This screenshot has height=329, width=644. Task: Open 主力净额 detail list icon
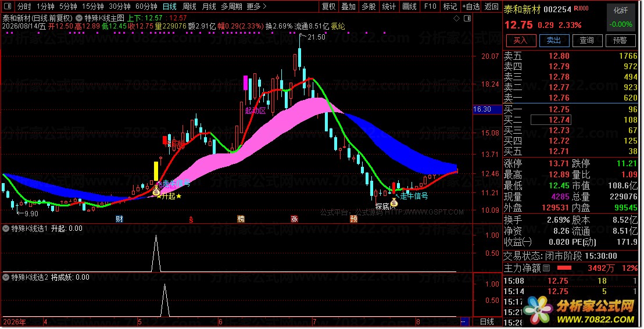[x=546, y=268]
